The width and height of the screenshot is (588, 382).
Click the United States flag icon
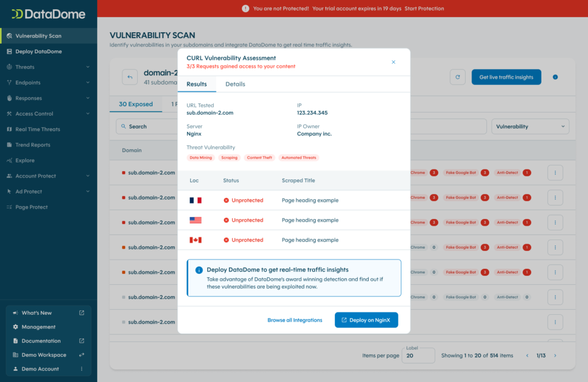click(x=195, y=220)
